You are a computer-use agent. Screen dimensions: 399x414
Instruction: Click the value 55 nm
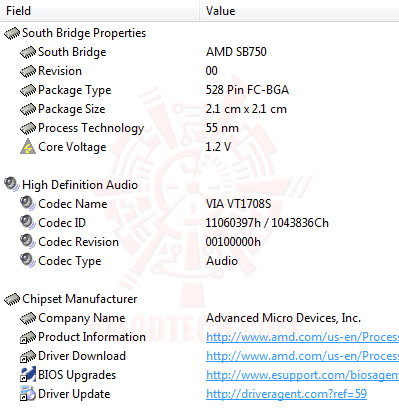pyautogui.click(x=222, y=128)
